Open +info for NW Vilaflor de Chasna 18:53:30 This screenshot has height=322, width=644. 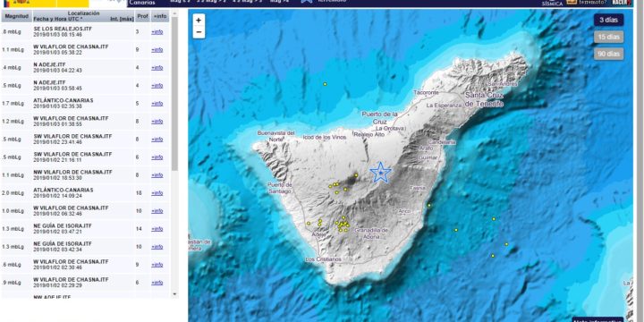157,175
